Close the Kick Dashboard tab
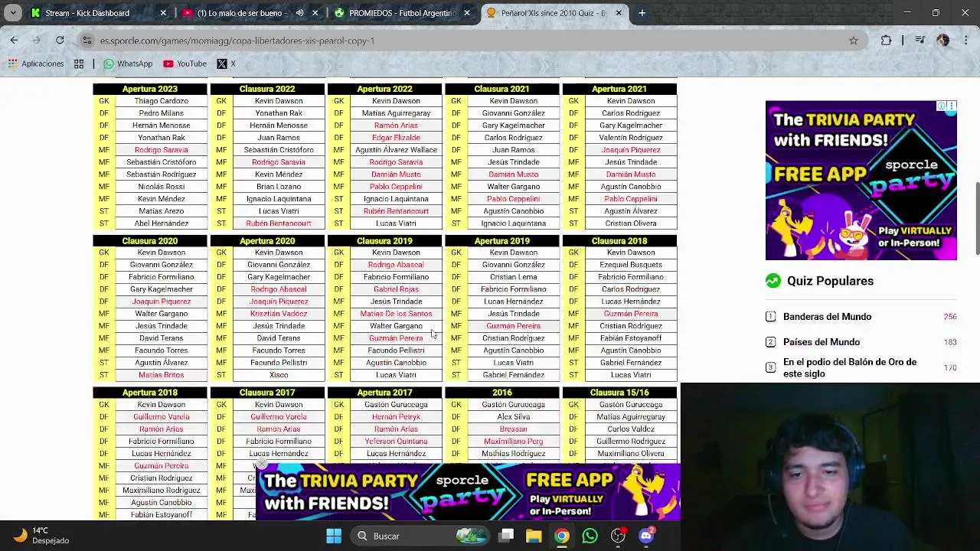 pyautogui.click(x=163, y=13)
